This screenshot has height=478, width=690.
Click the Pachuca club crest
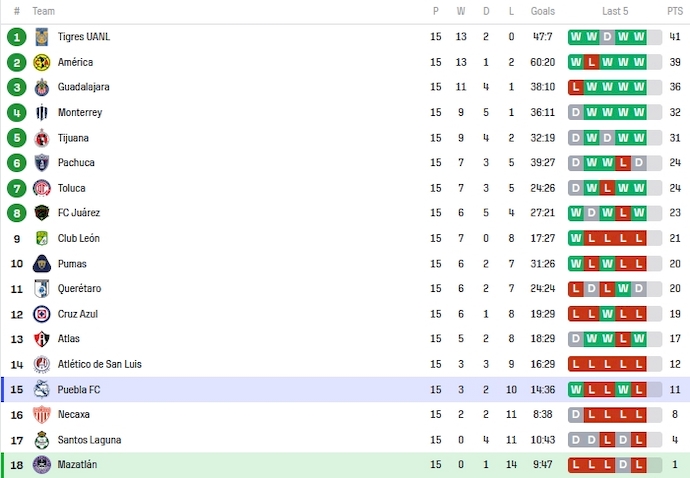point(42,163)
